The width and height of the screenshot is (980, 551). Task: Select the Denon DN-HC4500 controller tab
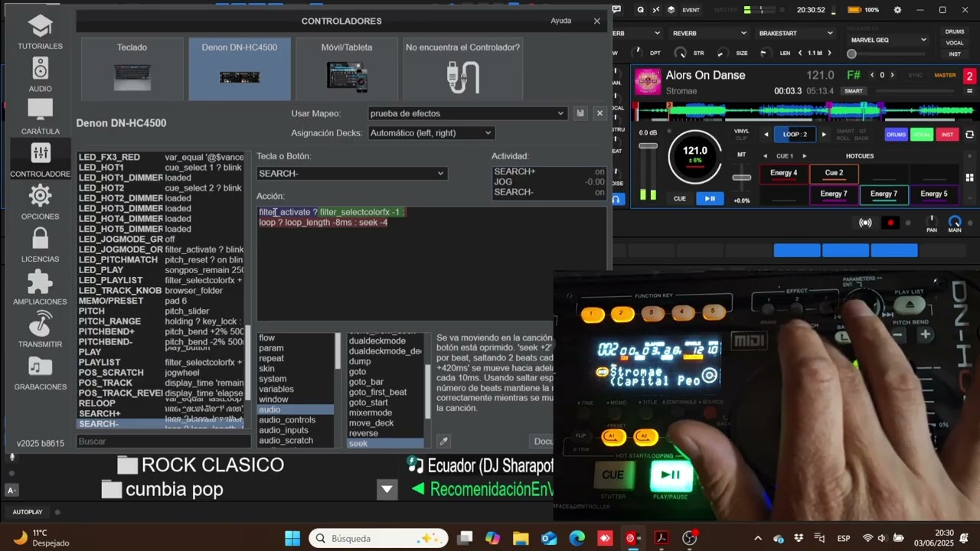pos(240,69)
